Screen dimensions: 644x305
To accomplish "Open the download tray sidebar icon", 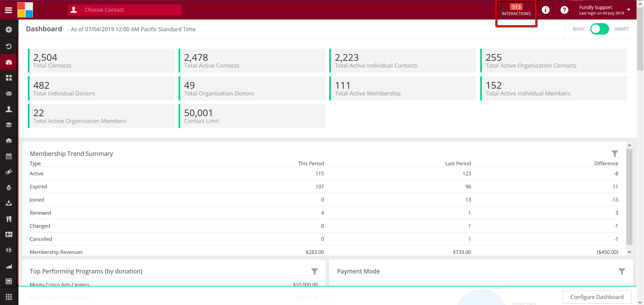I will coord(9,203).
